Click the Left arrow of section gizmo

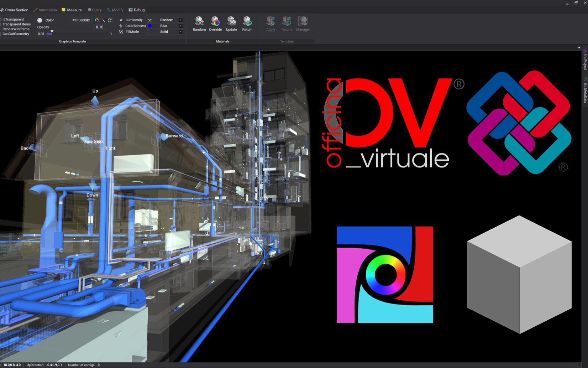pyautogui.click(x=85, y=139)
